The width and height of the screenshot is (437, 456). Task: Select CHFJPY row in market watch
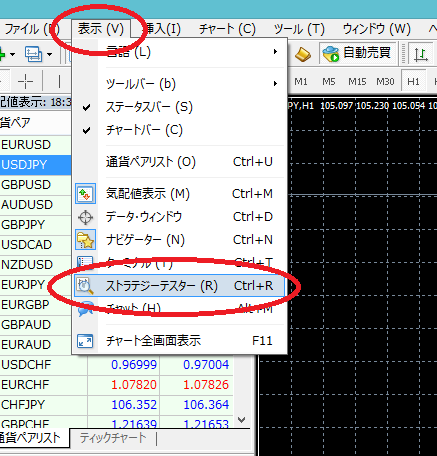coord(117,405)
